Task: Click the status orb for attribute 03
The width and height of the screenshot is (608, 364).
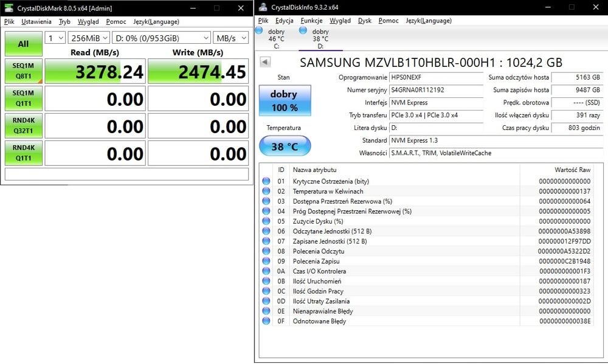Action: pos(266,201)
